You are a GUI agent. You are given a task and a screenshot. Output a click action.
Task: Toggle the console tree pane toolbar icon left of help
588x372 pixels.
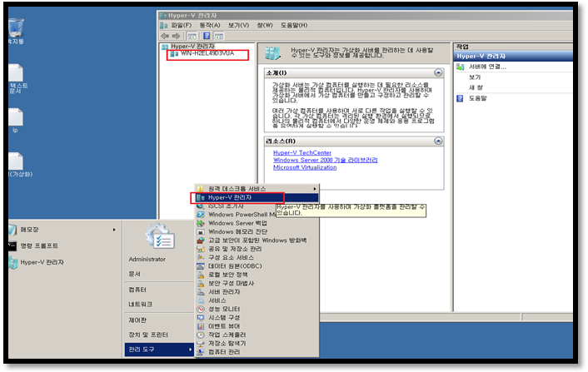[192, 36]
